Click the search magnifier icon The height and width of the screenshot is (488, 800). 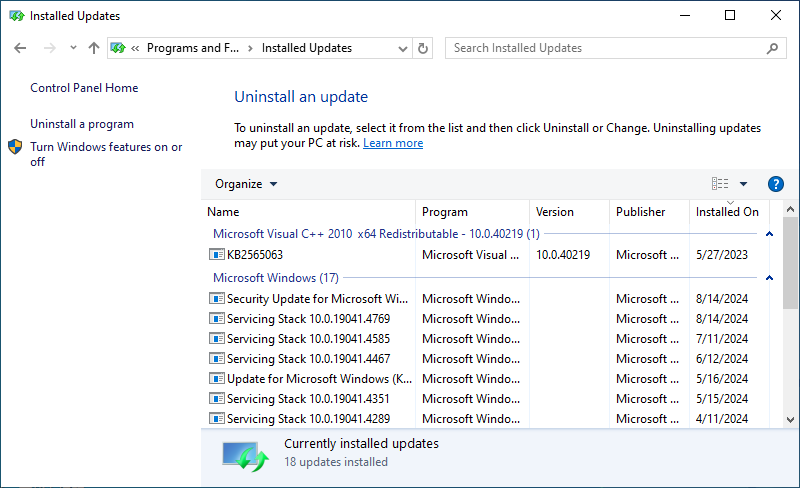pos(772,48)
